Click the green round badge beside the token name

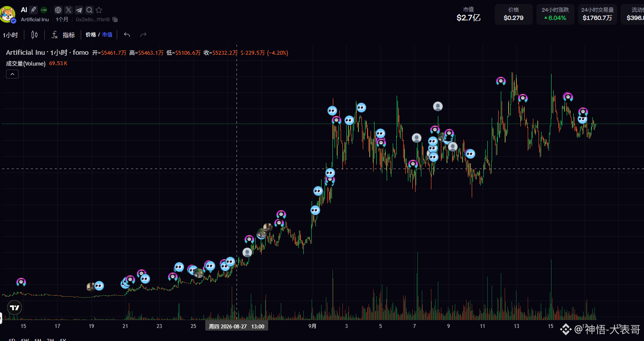[x=44, y=10]
